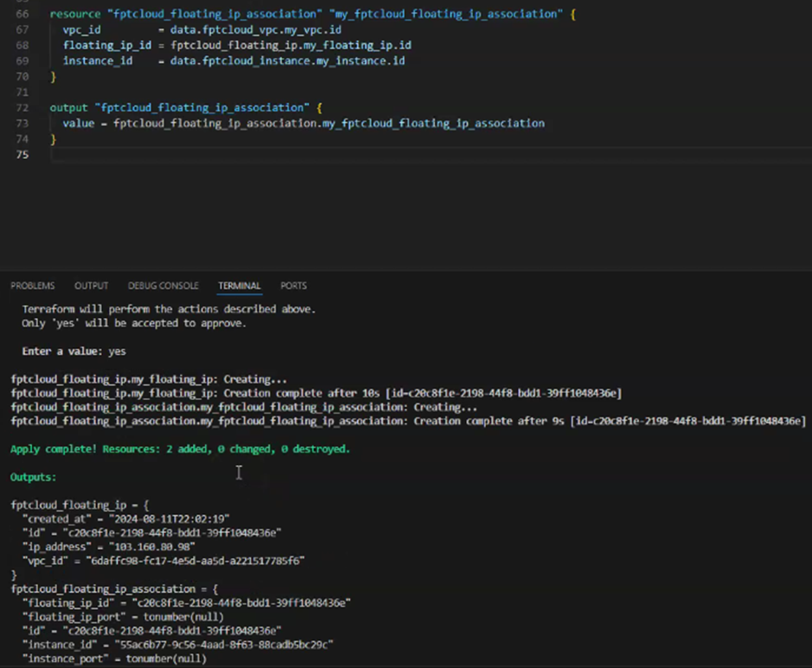The image size is (812, 668).
Task: Switch to the PORTS tab
Action: click(x=293, y=286)
